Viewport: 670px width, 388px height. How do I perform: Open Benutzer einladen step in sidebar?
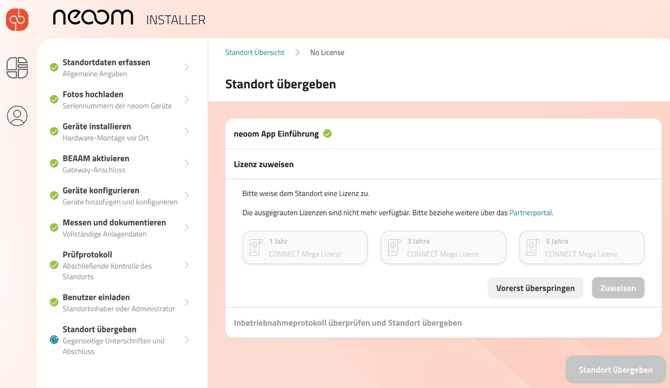coord(120,303)
